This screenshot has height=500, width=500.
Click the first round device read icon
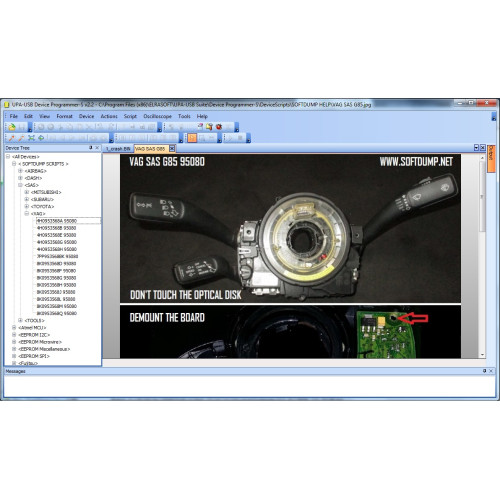point(41,127)
